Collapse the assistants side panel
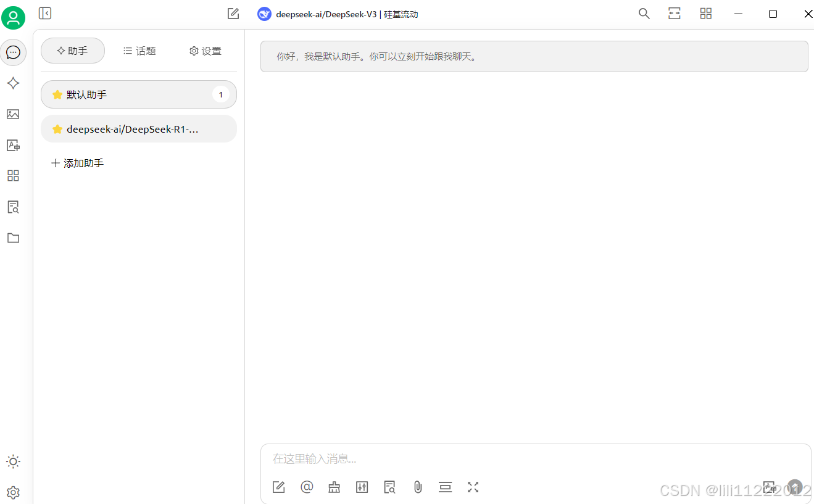The image size is (814, 504). tap(45, 13)
